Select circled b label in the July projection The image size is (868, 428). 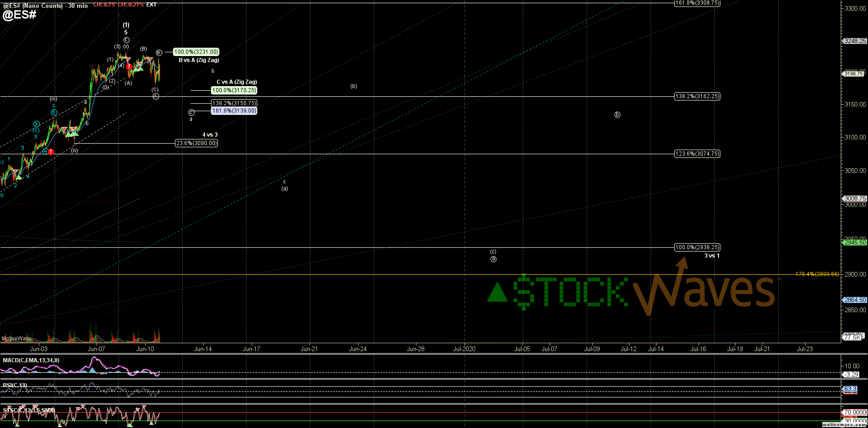617,114
